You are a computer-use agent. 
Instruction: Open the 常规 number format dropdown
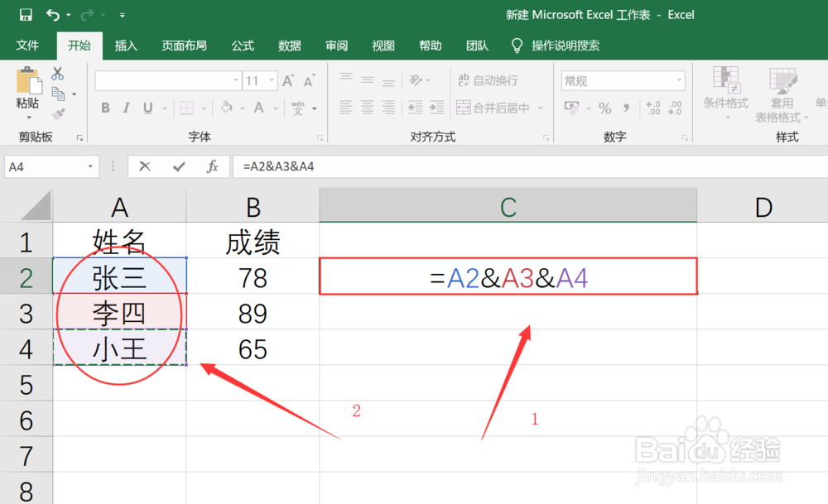coord(680,80)
